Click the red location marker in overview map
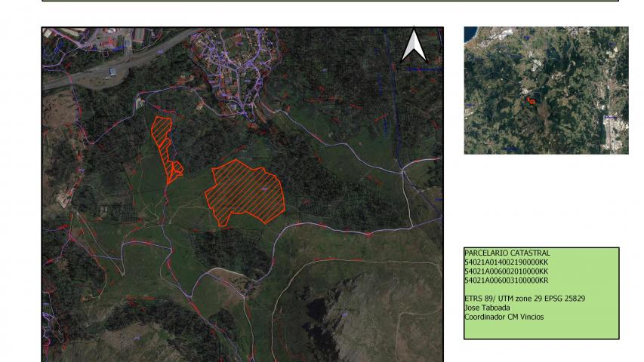The width and height of the screenshot is (644, 362). [x=531, y=100]
